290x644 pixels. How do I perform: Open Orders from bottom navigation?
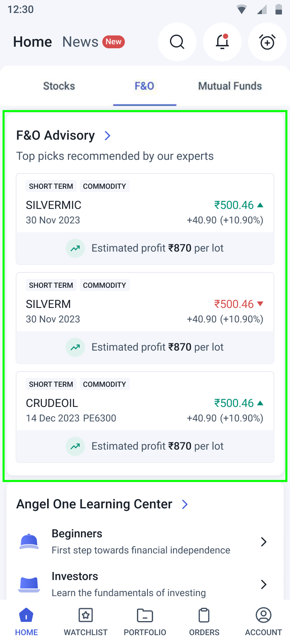coord(204,621)
